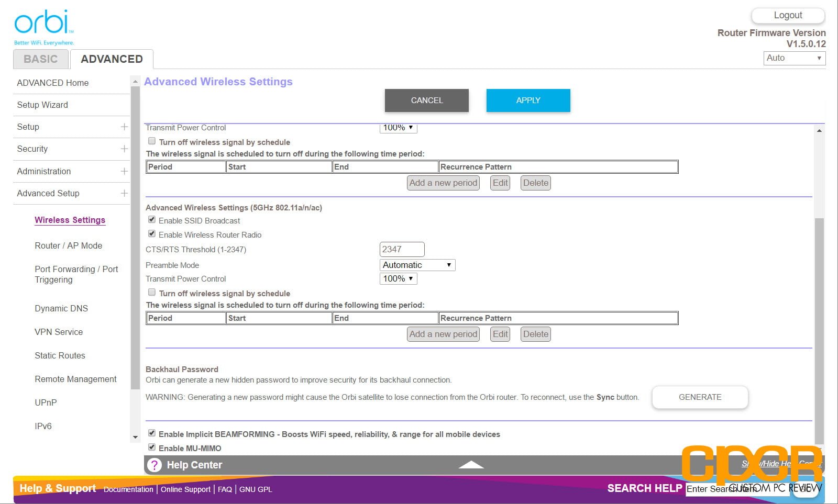
Task: Open Router / AP Mode page
Action: 69,245
